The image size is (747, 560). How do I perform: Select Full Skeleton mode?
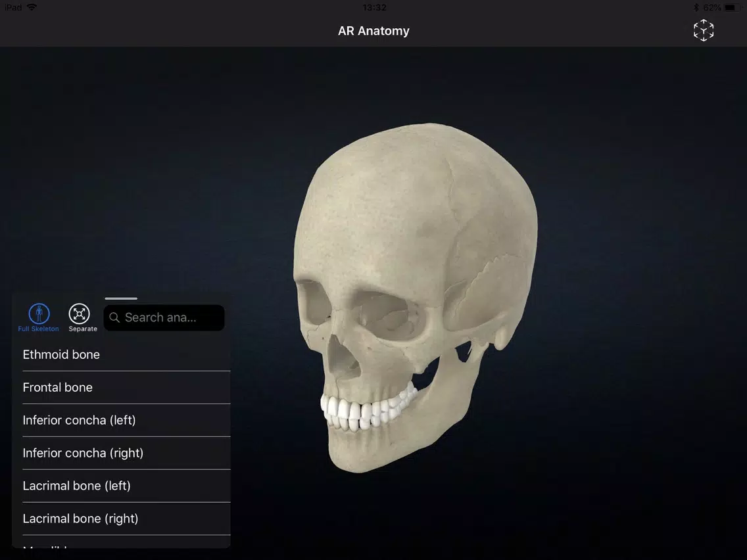[39, 317]
